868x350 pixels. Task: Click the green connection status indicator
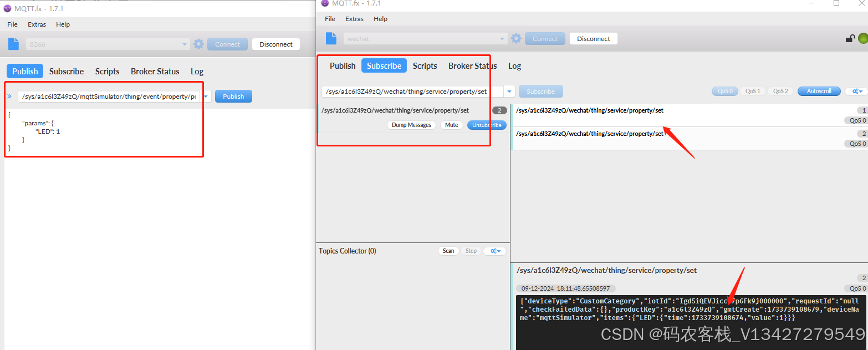click(862, 38)
